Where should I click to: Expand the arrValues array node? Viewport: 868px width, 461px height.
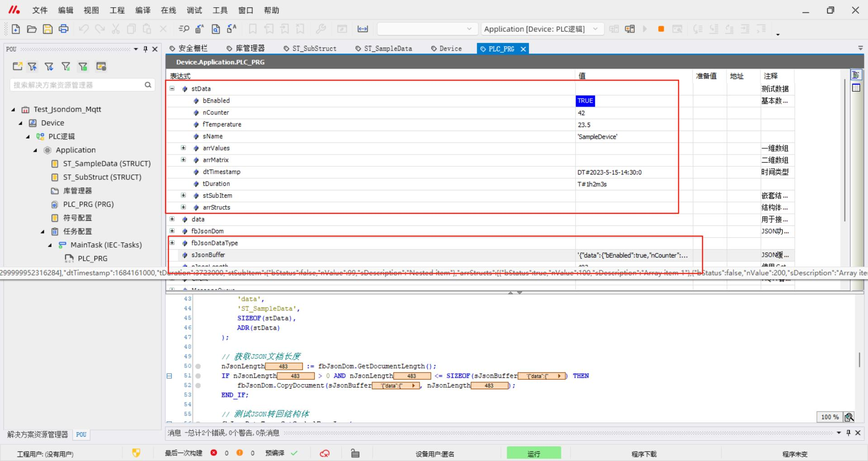click(x=183, y=148)
